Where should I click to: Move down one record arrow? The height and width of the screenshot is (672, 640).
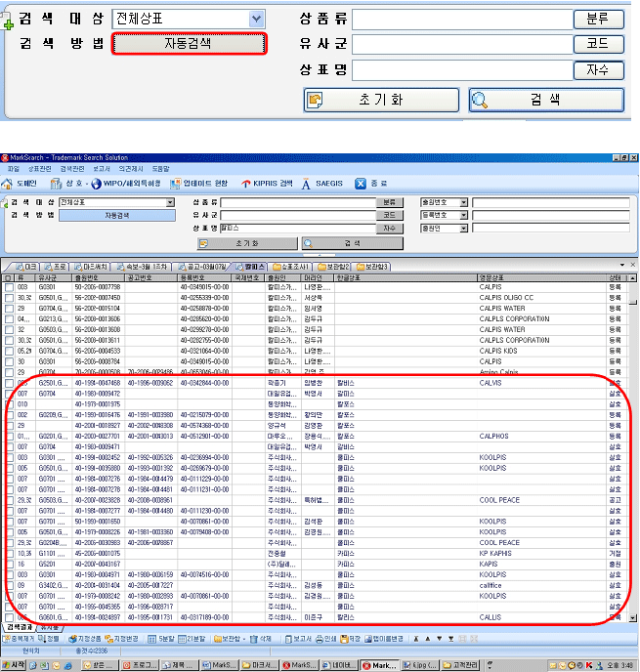click(439, 639)
